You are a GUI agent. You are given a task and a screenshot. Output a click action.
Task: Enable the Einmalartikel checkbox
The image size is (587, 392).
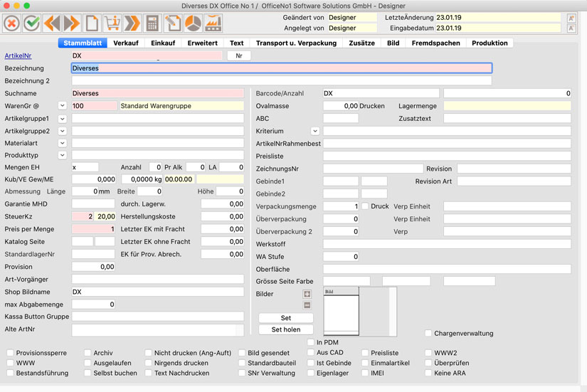pyautogui.click(x=365, y=363)
